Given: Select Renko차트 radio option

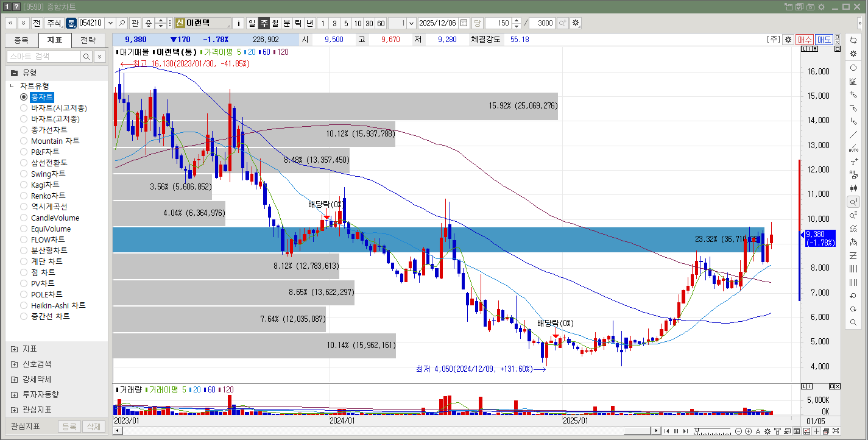Looking at the screenshot, I should click(x=24, y=196).
